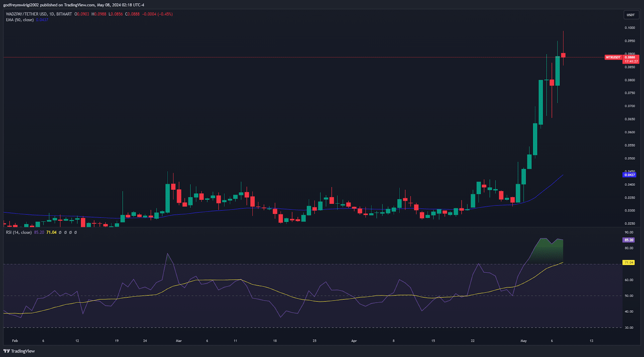644x357 pixels.
Task: Click the 80.00 RSI scale label
Action: 629,248
